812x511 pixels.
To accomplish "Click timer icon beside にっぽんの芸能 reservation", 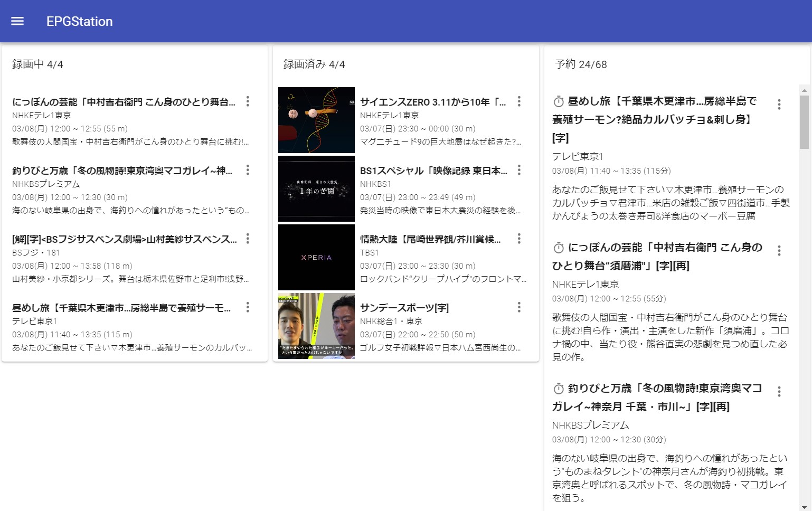I will click(559, 248).
